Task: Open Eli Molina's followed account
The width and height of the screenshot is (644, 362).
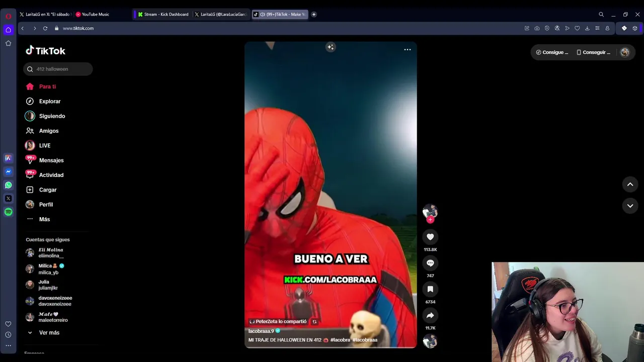Action: click(x=45, y=253)
